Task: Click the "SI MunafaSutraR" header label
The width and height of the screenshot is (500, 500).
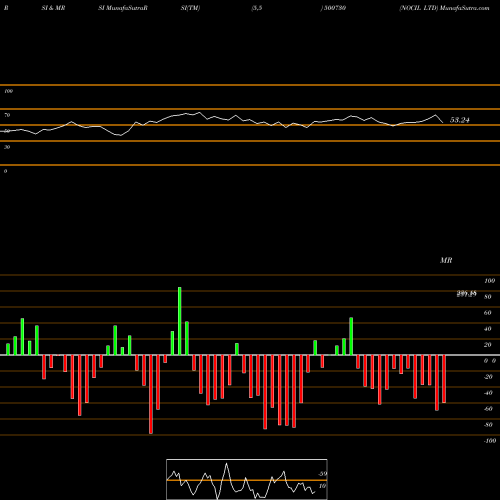Action: [123, 8]
